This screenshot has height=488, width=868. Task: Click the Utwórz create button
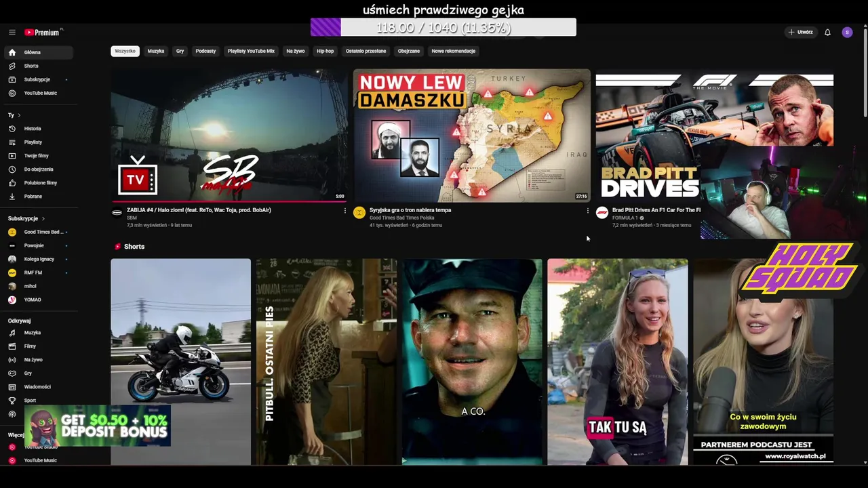click(x=800, y=32)
